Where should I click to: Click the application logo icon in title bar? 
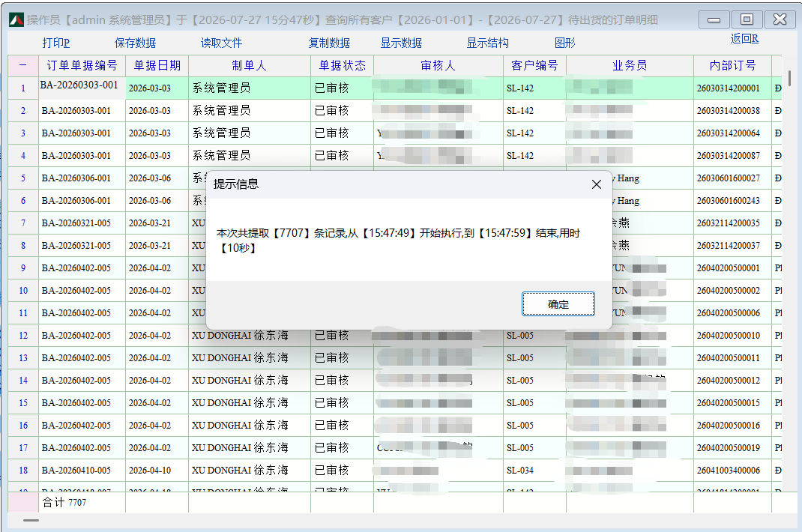(16, 20)
